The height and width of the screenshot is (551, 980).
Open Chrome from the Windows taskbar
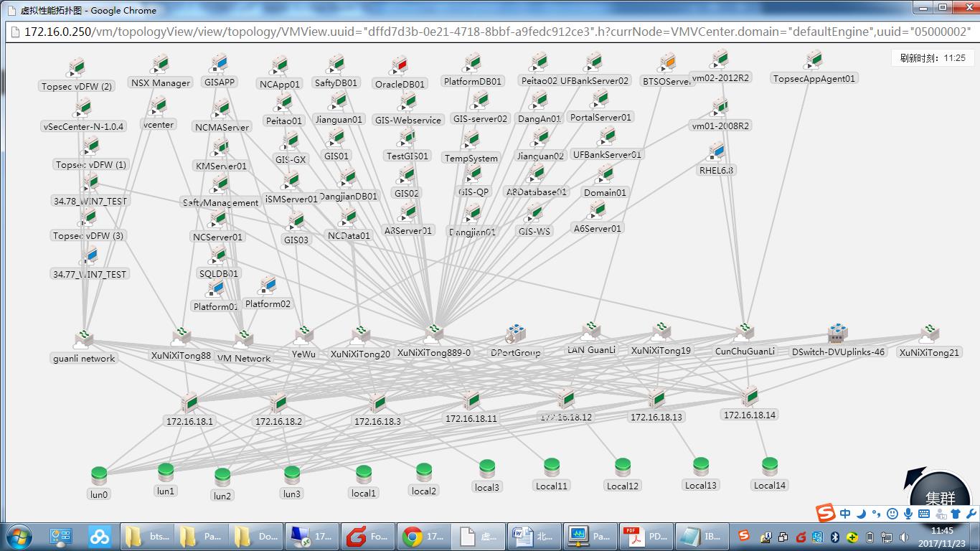pos(425,536)
